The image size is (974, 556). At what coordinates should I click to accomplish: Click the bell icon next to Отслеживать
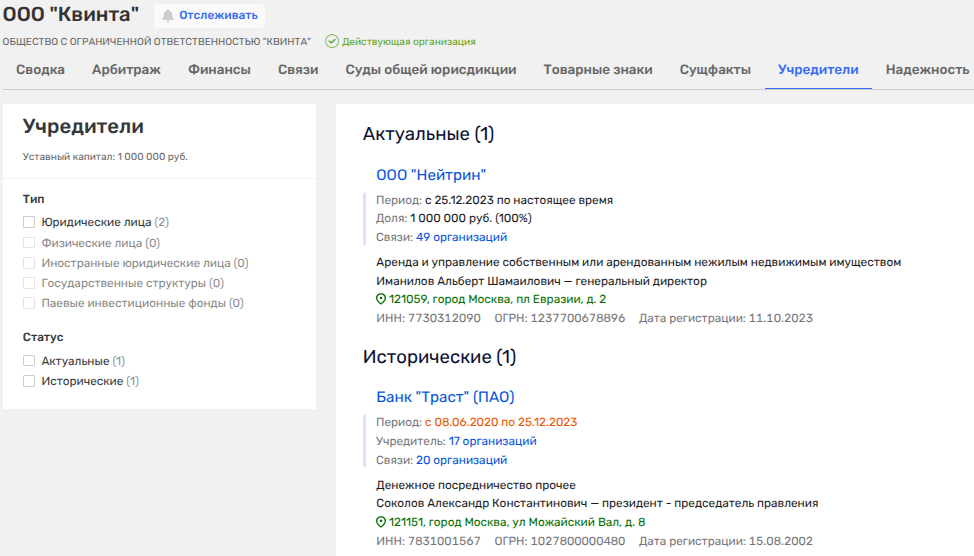pyautogui.click(x=168, y=15)
